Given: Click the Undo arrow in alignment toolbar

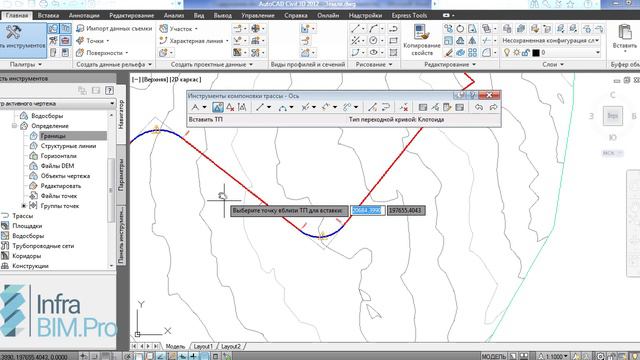Looking at the screenshot, I should click(479, 107).
